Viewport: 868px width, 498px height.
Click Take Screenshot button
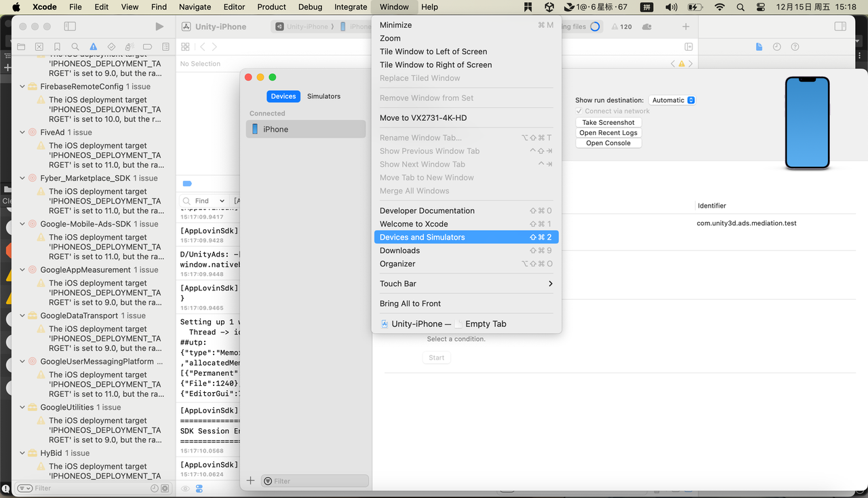(x=608, y=123)
